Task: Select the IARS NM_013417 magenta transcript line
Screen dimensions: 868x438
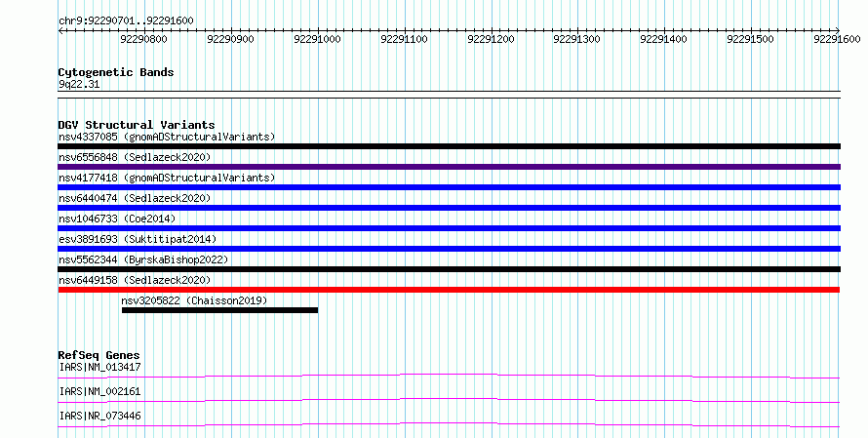Action: click(449, 377)
